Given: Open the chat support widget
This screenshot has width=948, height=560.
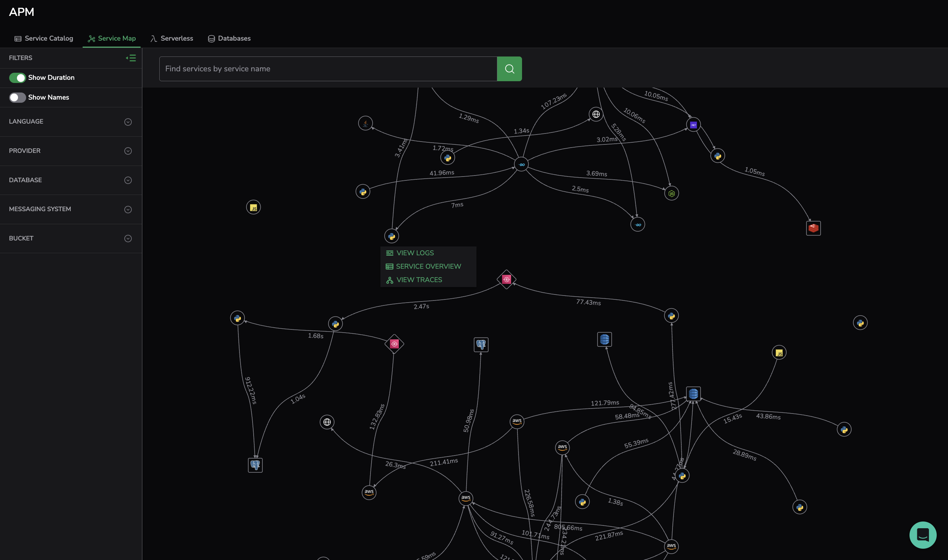Looking at the screenshot, I should pos(923,535).
